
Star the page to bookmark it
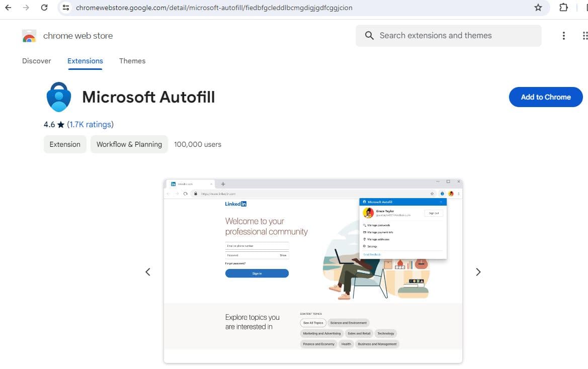[538, 8]
